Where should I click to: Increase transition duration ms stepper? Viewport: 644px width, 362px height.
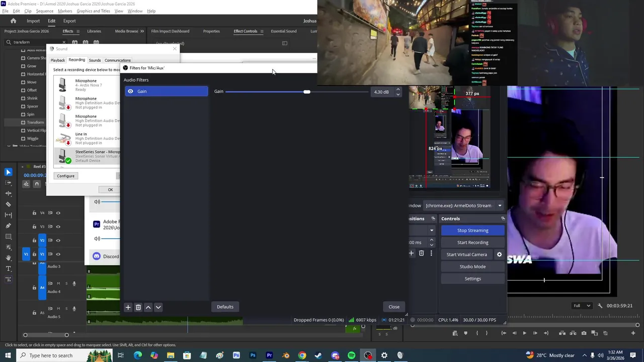coord(431,240)
